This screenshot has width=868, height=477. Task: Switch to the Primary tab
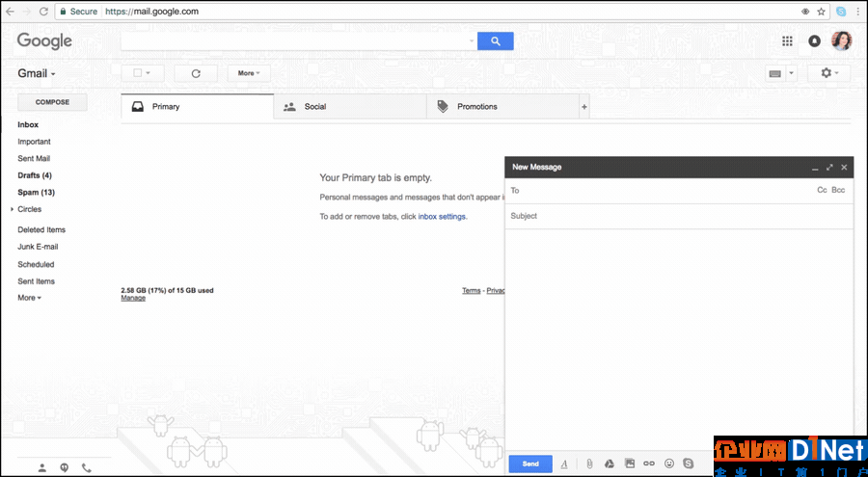coord(197,106)
